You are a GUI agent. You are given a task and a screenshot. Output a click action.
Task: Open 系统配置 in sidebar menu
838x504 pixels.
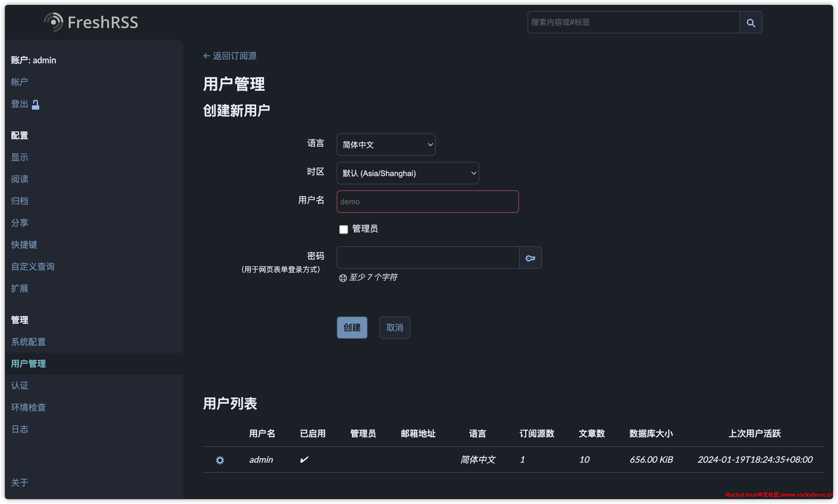coord(29,342)
